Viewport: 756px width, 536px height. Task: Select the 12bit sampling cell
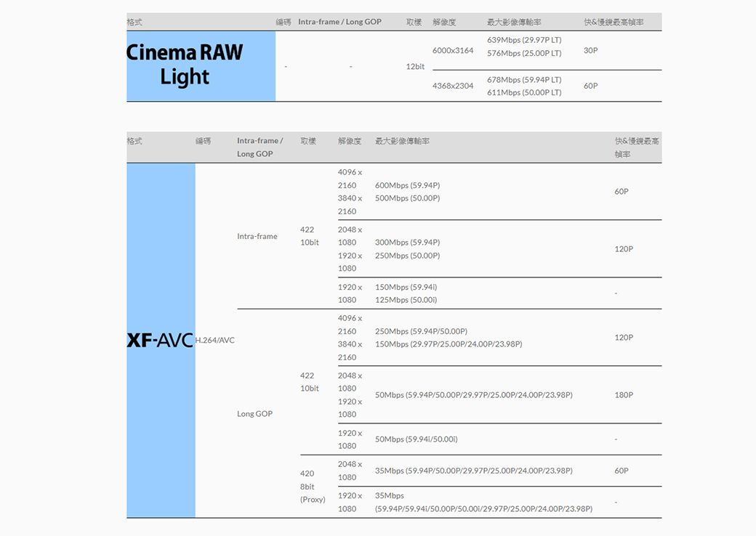[x=415, y=67]
